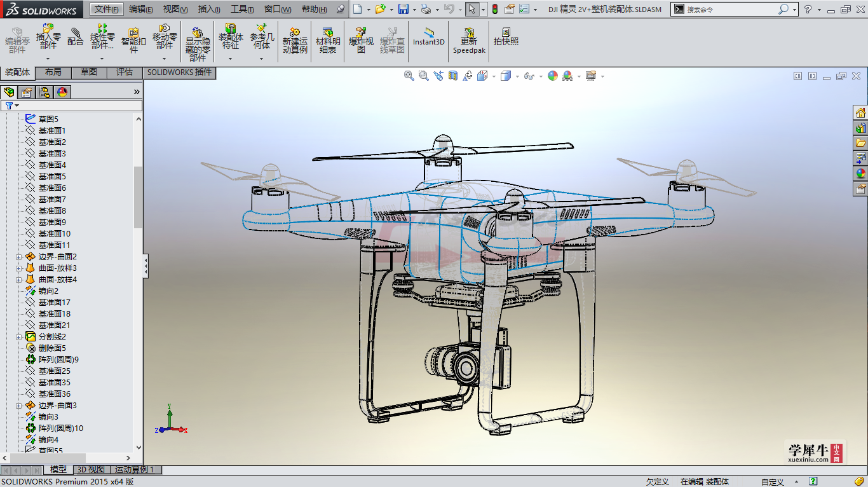
Task: Click Insert Components (插入零部件) icon
Action: 48,36
